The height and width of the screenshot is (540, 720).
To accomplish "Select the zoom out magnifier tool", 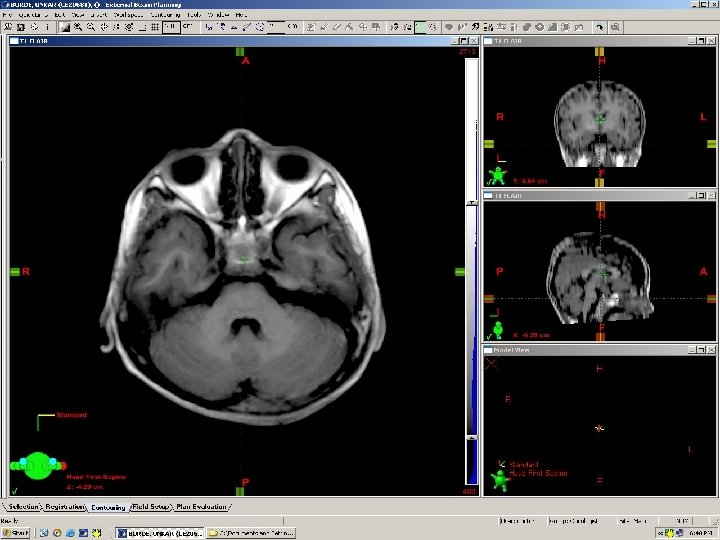I will point(91,27).
